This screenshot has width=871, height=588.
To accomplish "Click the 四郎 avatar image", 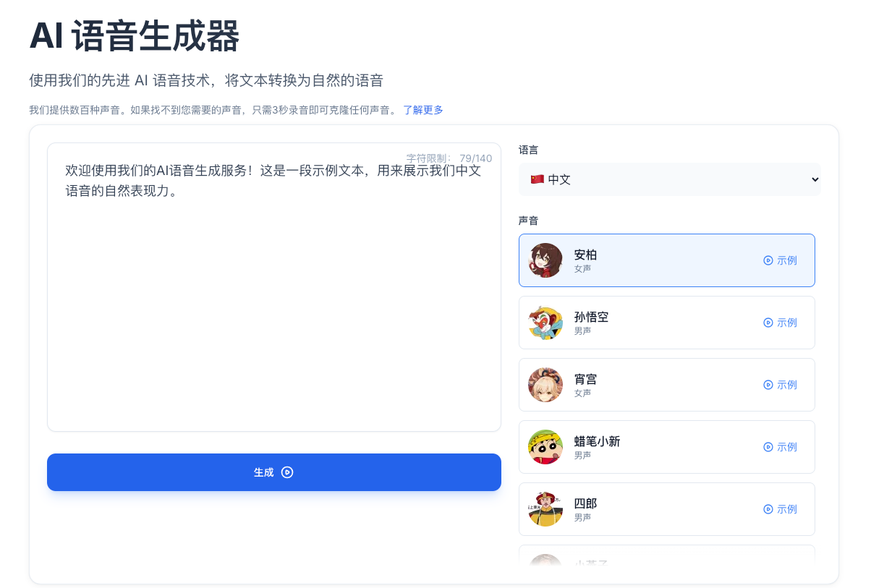I will coord(545,509).
